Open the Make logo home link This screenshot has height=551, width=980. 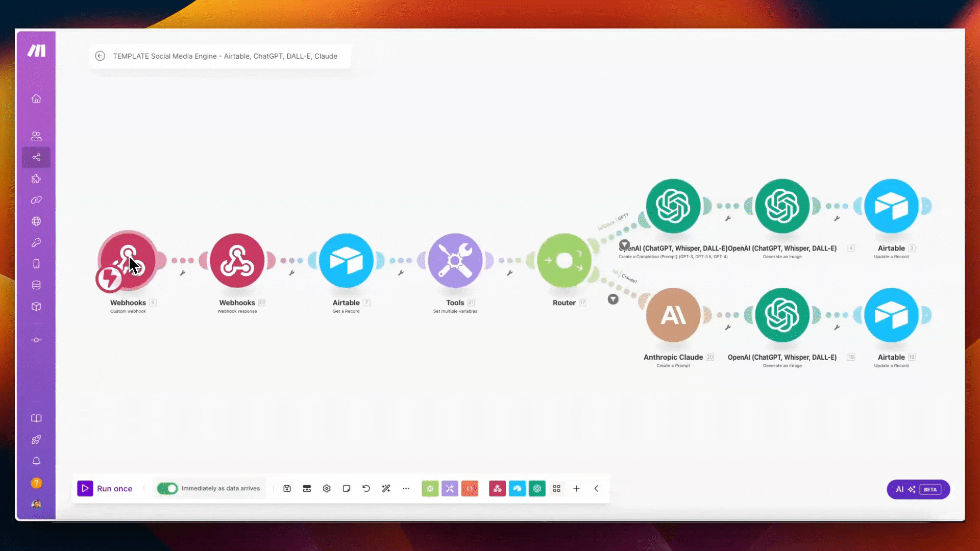coord(36,51)
